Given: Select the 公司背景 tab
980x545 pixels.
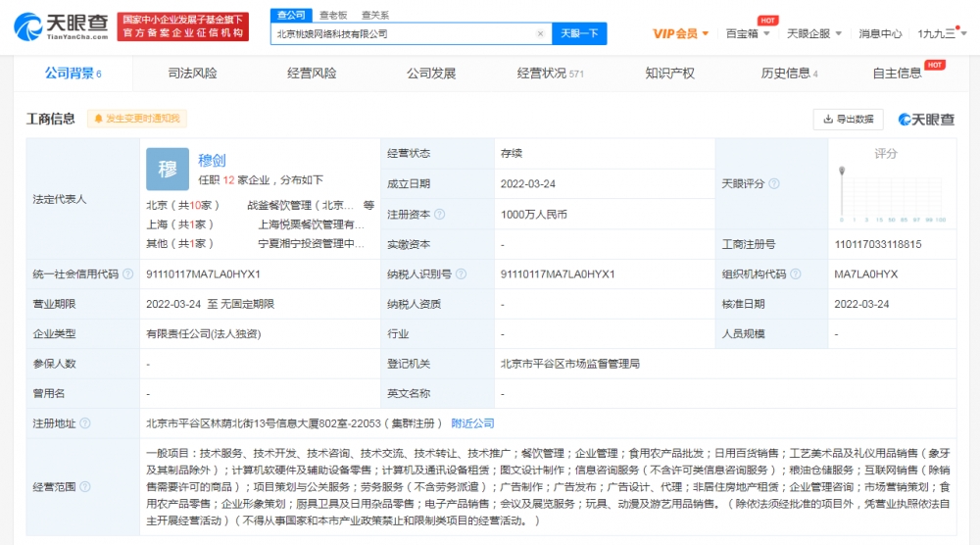Looking at the screenshot, I should (73, 74).
